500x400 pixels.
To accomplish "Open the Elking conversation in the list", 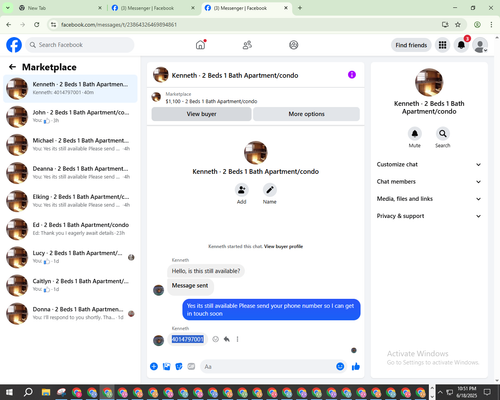I will (x=70, y=201).
